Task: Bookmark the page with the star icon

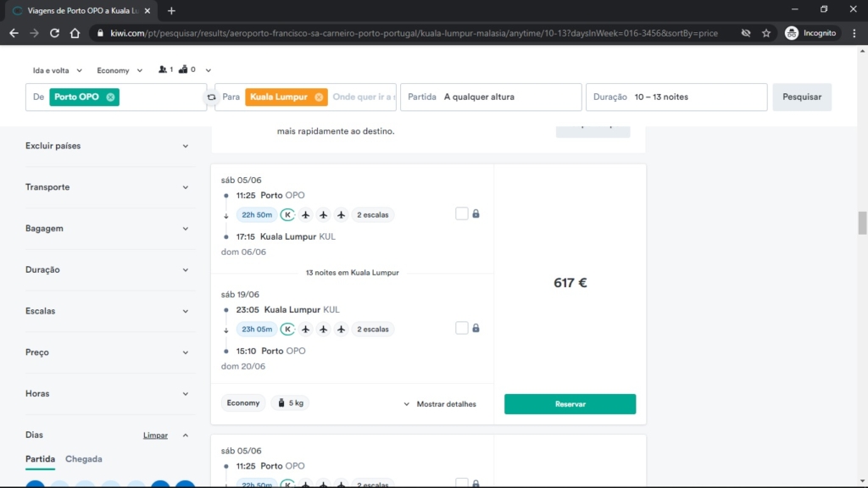Action: (766, 33)
